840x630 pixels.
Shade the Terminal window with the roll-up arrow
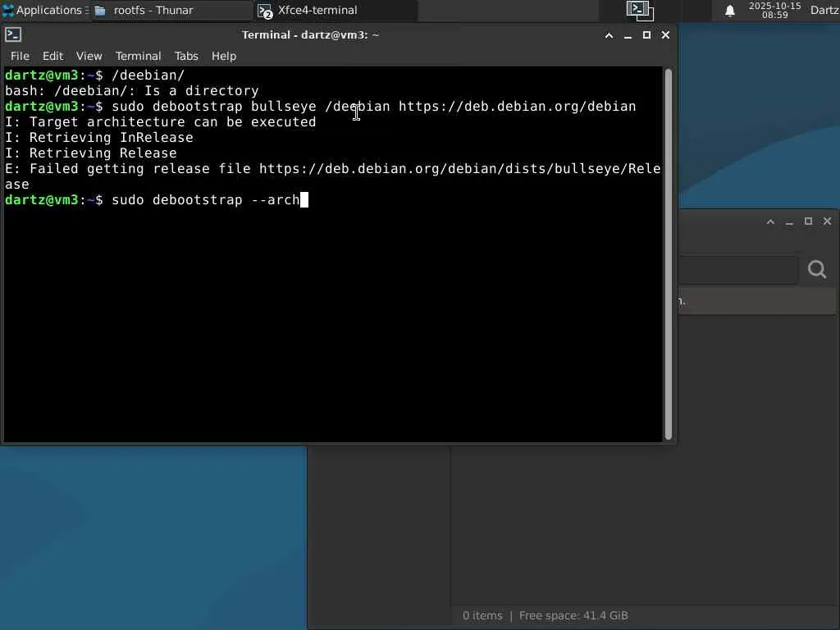(x=609, y=35)
